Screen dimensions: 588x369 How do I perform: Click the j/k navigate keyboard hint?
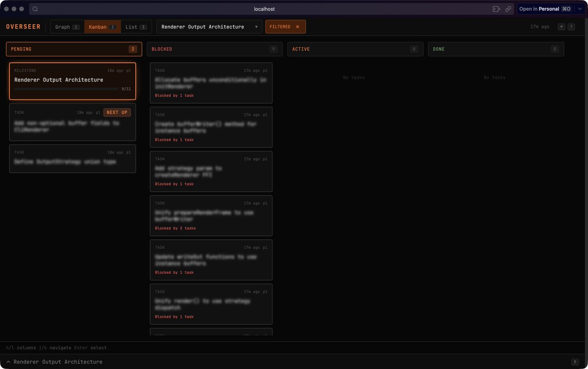click(54, 348)
